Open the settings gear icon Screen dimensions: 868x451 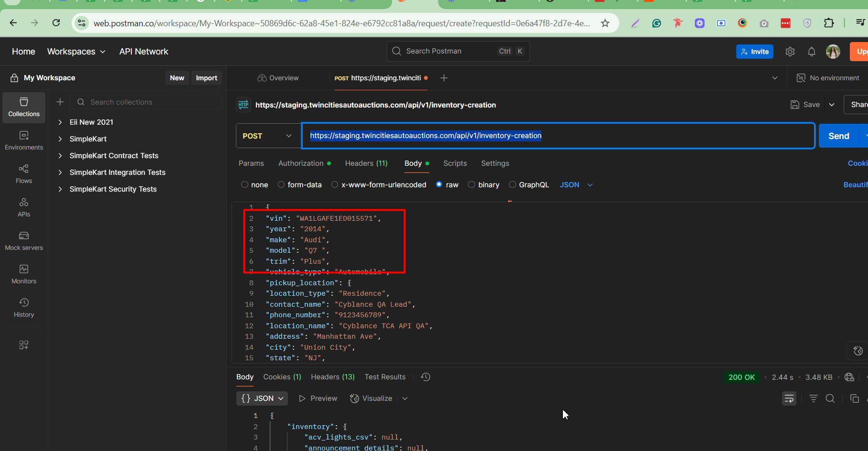(790, 52)
